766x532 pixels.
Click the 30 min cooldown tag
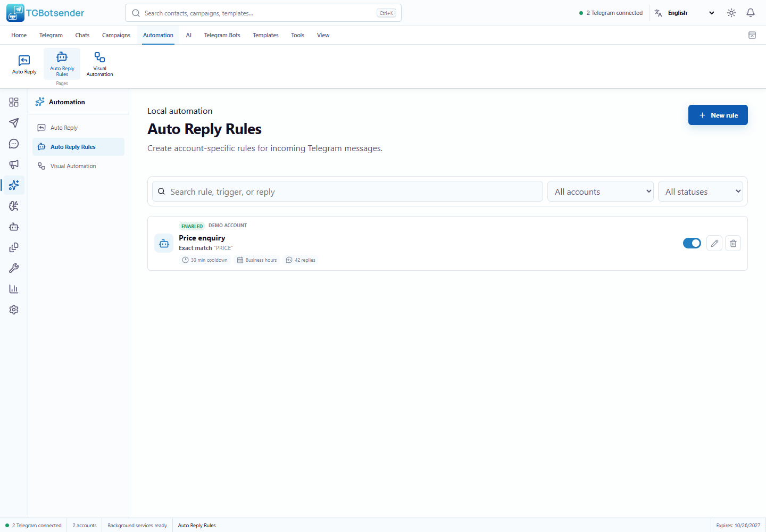tap(205, 260)
